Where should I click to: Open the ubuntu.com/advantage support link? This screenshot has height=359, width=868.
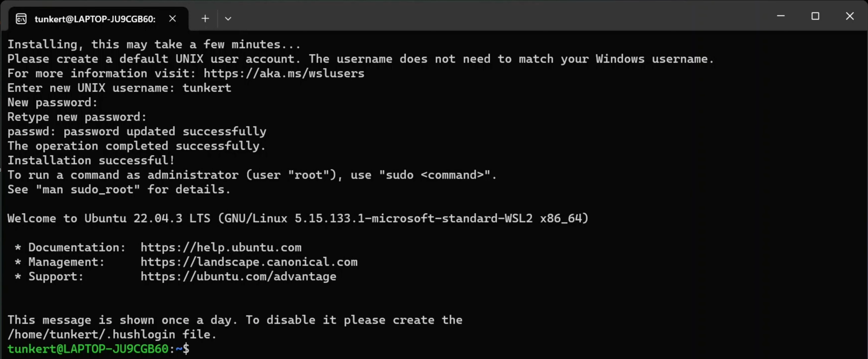coord(238,276)
